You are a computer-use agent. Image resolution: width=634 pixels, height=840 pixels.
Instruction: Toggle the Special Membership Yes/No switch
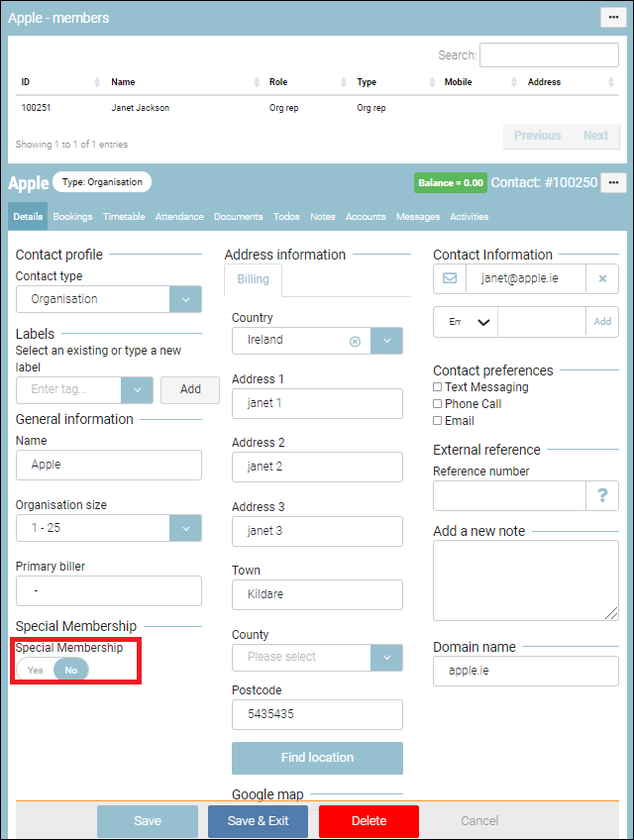(53, 670)
